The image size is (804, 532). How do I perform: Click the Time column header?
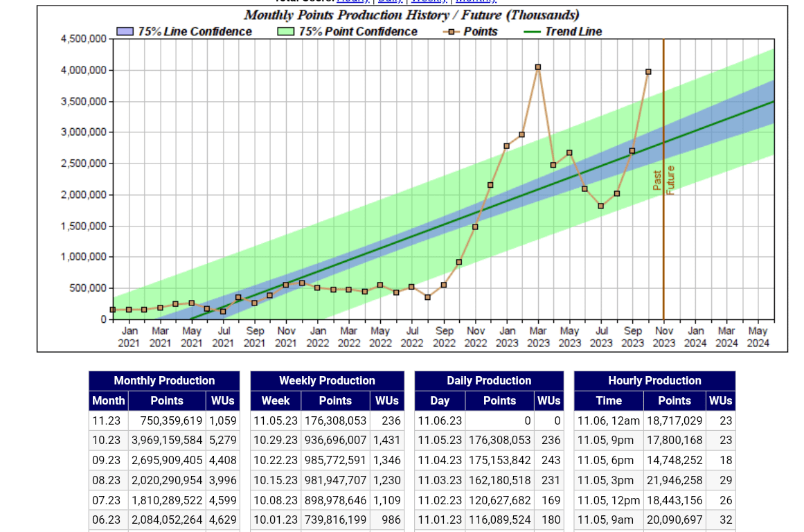pos(609,400)
